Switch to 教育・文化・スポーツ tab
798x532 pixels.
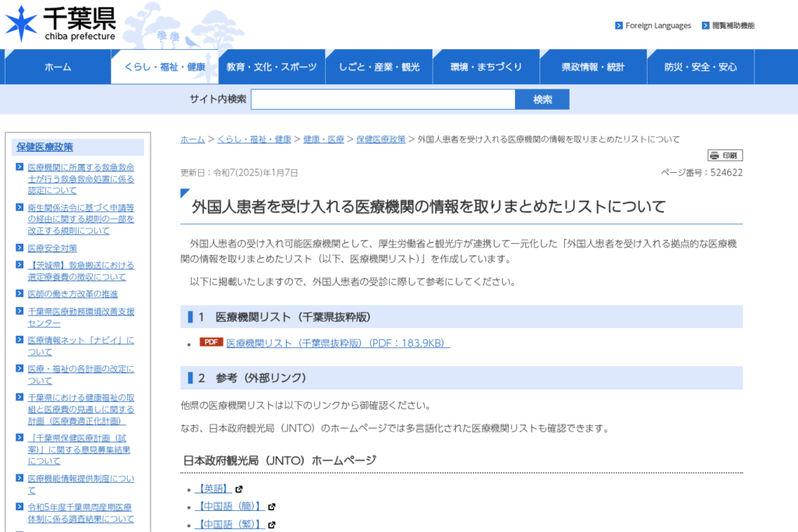pyautogui.click(x=271, y=67)
